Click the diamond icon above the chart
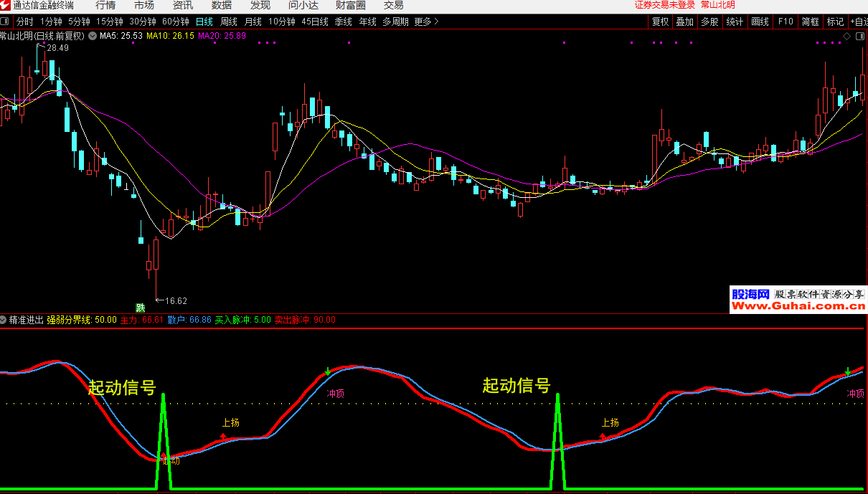 pos(847,35)
